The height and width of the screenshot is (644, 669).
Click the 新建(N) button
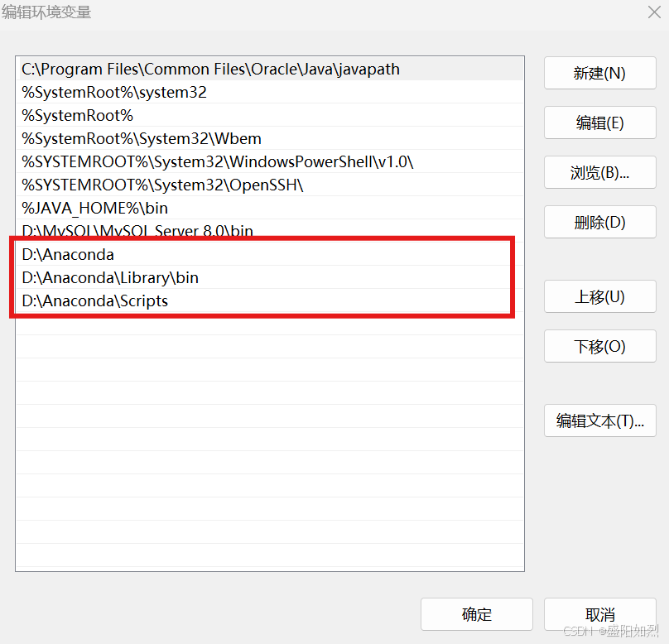tap(600, 73)
